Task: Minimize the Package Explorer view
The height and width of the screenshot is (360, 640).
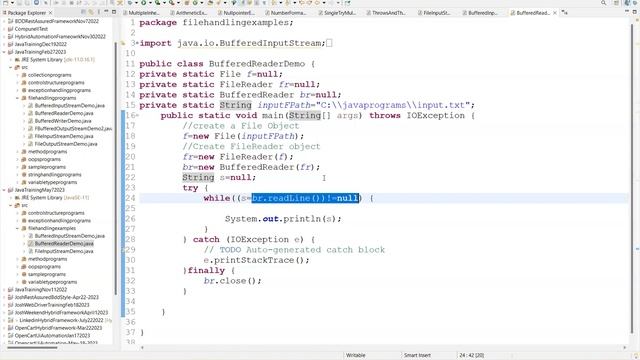Action: pos(106,12)
